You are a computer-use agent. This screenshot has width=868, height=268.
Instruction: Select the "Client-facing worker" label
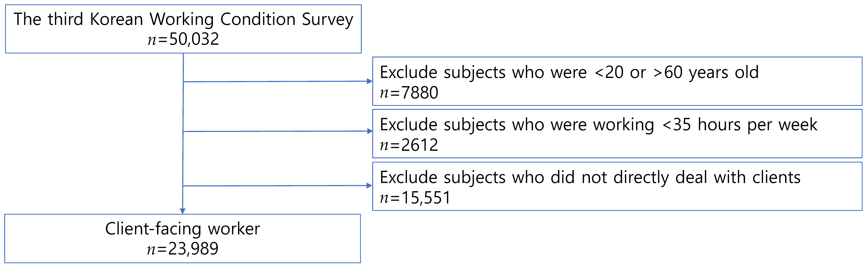(183, 229)
